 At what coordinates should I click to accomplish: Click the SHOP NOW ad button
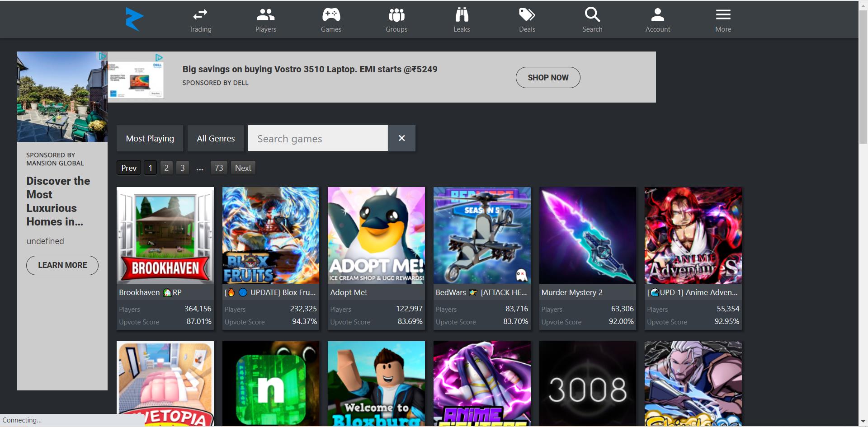click(548, 78)
